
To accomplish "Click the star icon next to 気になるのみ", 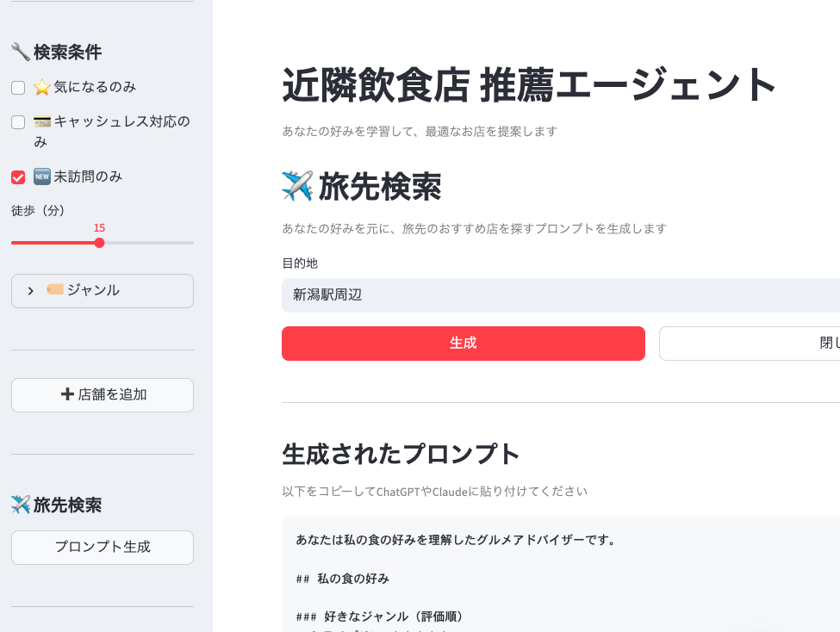I will pos(42,87).
